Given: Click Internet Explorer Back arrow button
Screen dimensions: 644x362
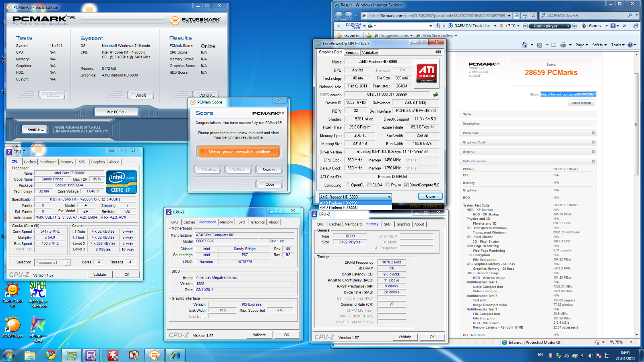Looking at the screenshot, I should tap(339, 15).
